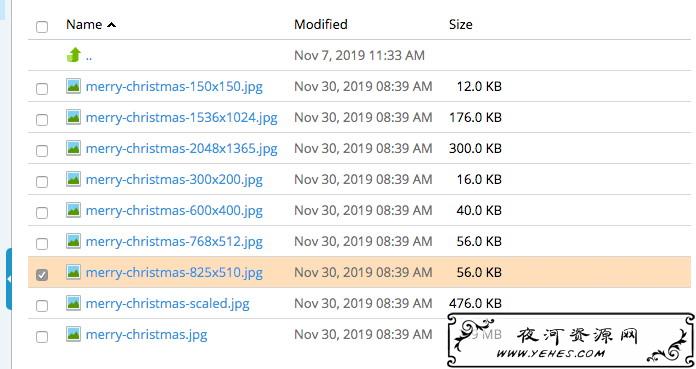Click image icon beside merry-christmas-2048x1365.jpg
Viewport: 696px width, 369px height.
point(74,148)
